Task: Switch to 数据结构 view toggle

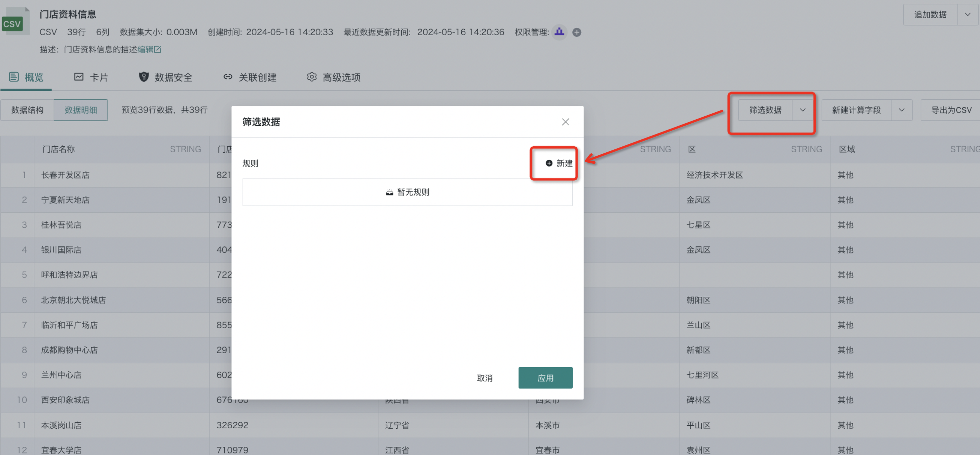Action: point(27,110)
